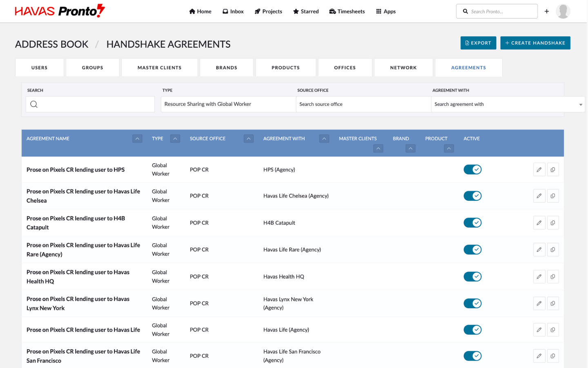This screenshot has height=368, width=588.
Task: Duplicate the Havas Life Chelsea agreement
Action: (552, 196)
